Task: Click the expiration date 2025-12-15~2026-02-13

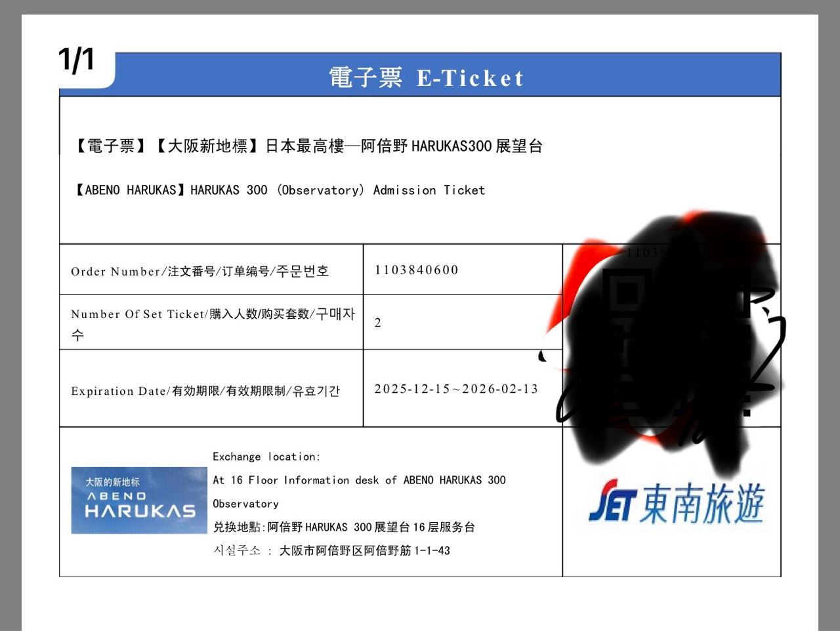Action: pos(456,389)
